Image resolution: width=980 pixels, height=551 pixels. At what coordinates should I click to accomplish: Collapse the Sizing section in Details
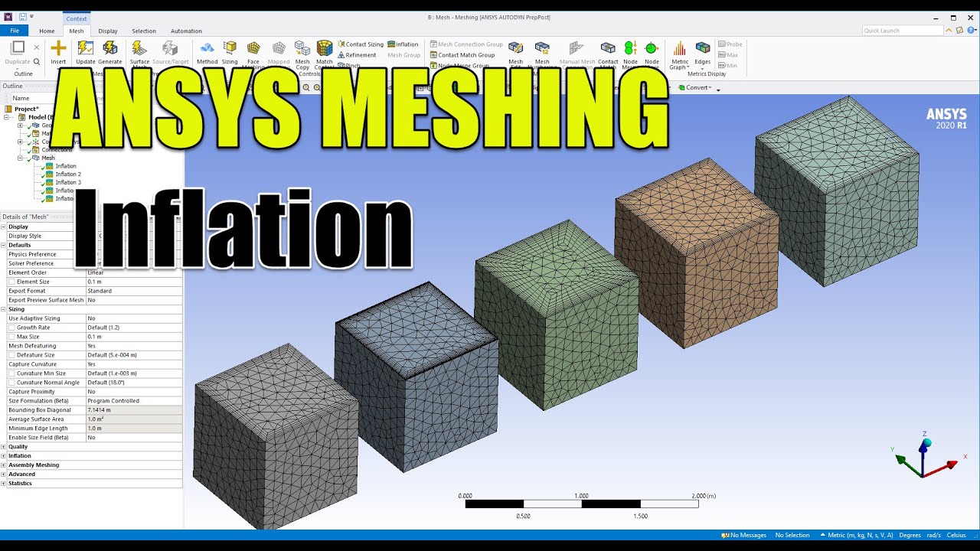[x=4, y=309]
